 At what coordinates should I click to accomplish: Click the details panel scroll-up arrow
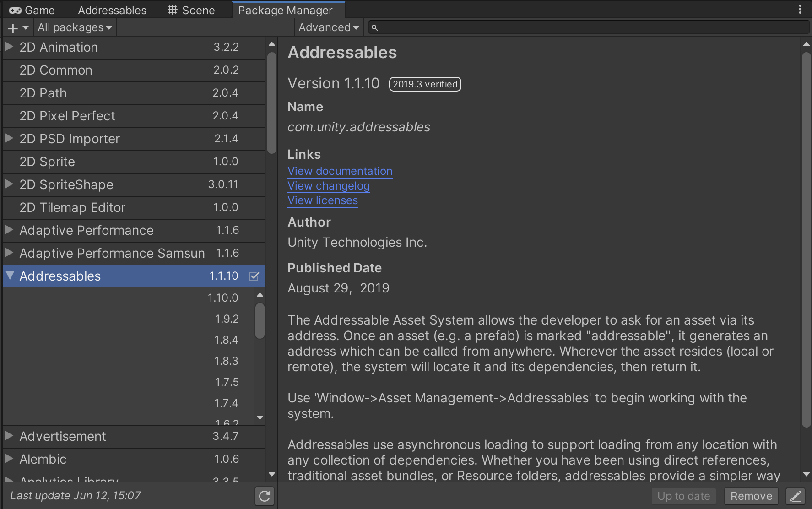807,44
